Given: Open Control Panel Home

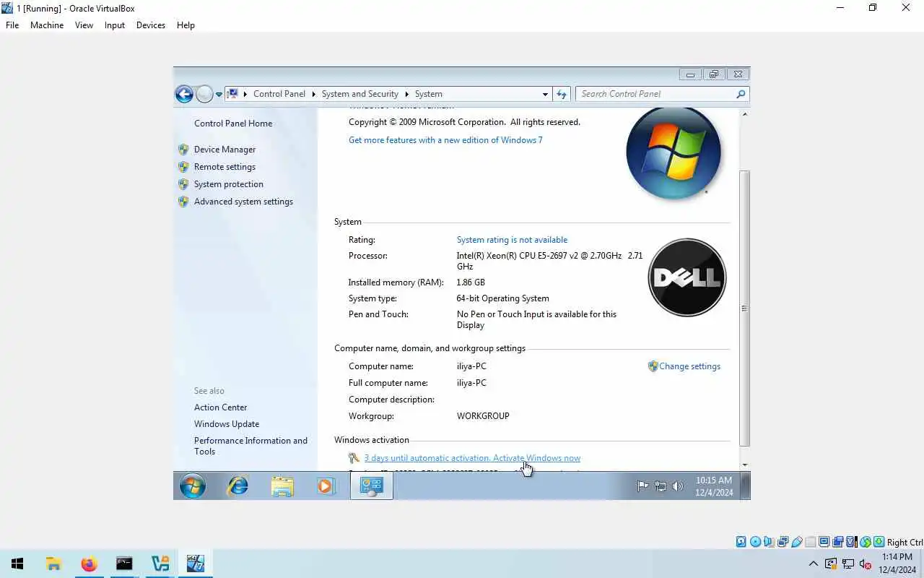Looking at the screenshot, I should [233, 124].
